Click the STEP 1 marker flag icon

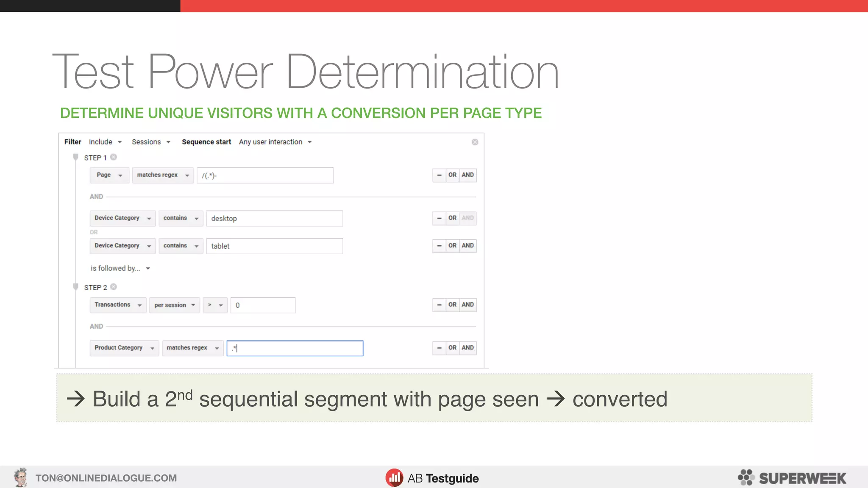(x=75, y=157)
